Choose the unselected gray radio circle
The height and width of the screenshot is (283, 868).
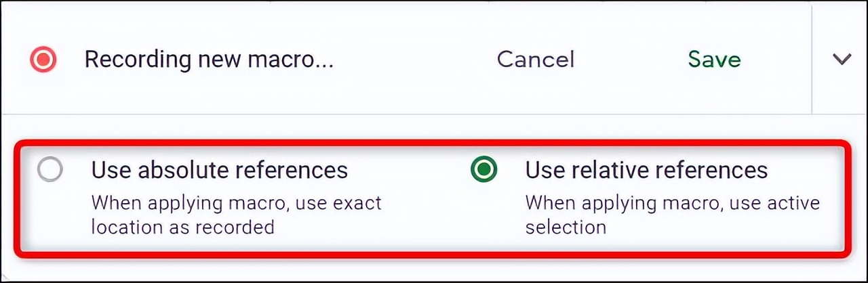[x=50, y=169]
